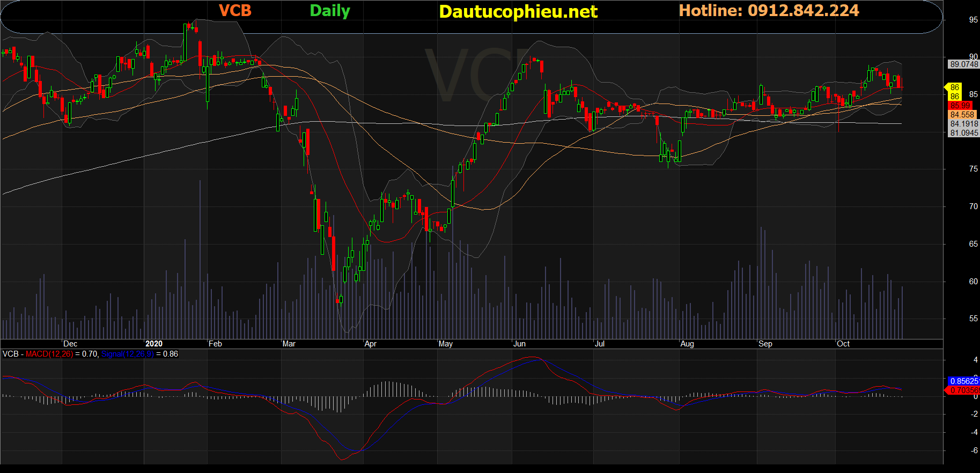The height and width of the screenshot is (473, 980).
Task: Click the Oct month marker
Action: (843, 344)
